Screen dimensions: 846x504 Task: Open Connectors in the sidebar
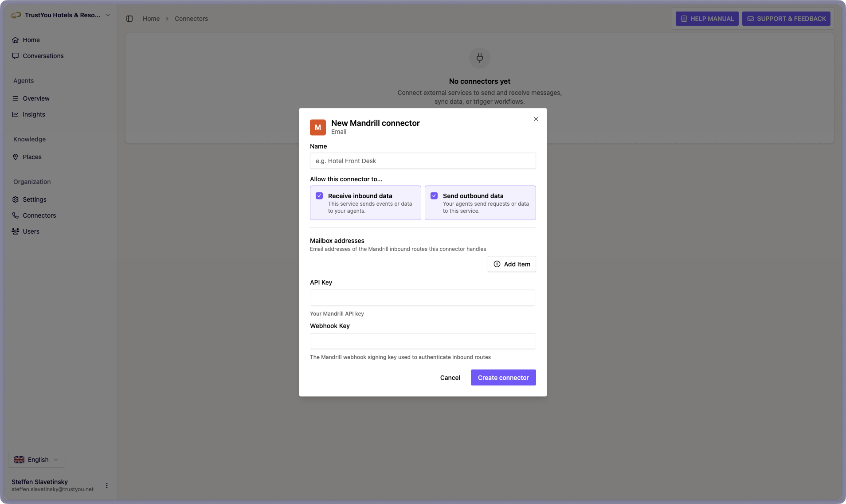coord(39,215)
